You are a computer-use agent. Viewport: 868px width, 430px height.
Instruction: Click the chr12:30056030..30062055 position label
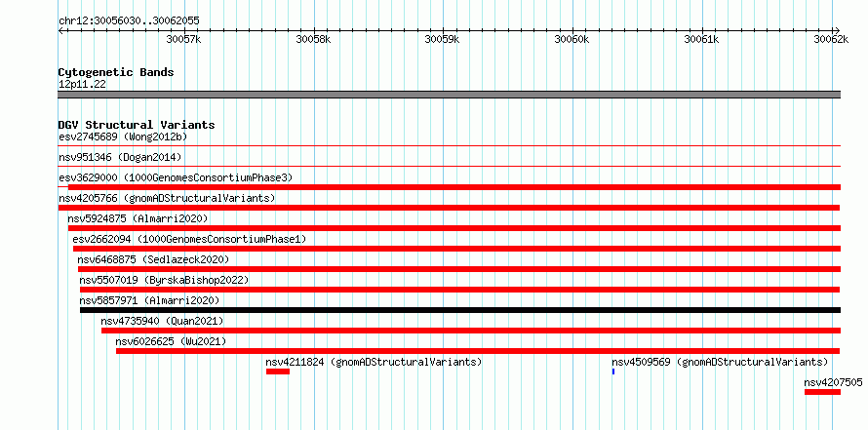point(129,21)
